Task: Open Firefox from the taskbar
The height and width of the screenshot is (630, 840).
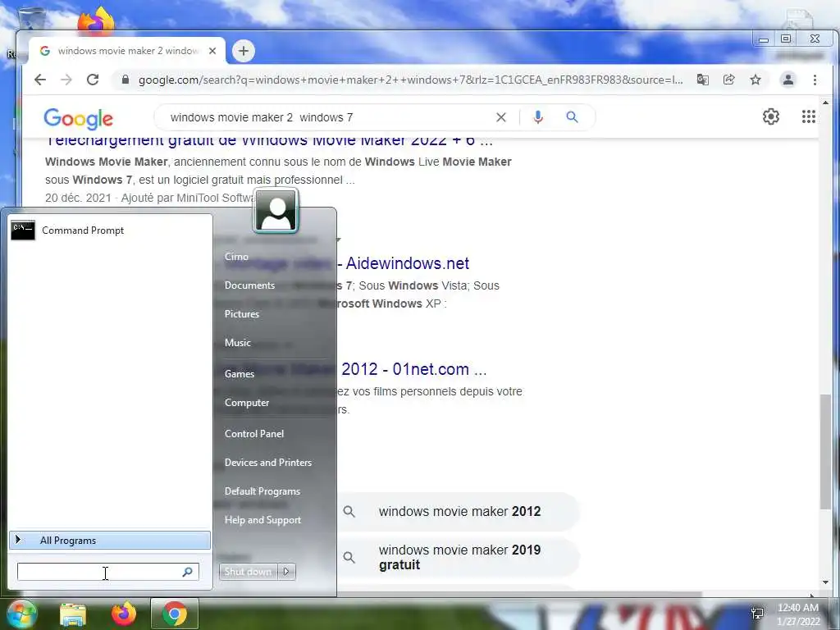Action: click(124, 614)
